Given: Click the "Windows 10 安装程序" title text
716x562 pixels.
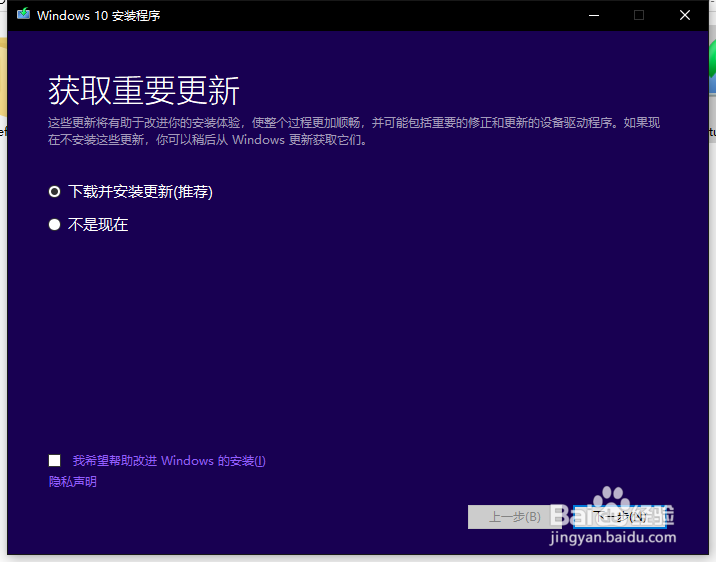Looking at the screenshot, I should pos(99,16).
